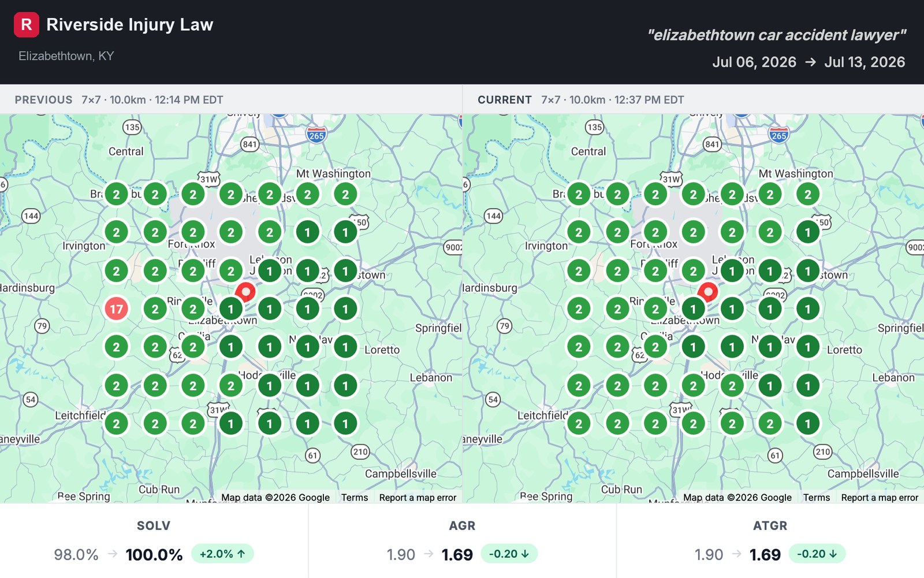This screenshot has height=578, width=924.
Task: Click the SOLV current value 100.0%
Action: pyautogui.click(x=154, y=555)
